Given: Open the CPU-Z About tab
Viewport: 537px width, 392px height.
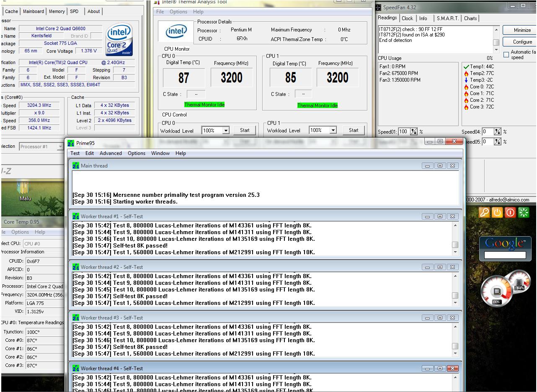Looking at the screenshot, I should [93, 11].
